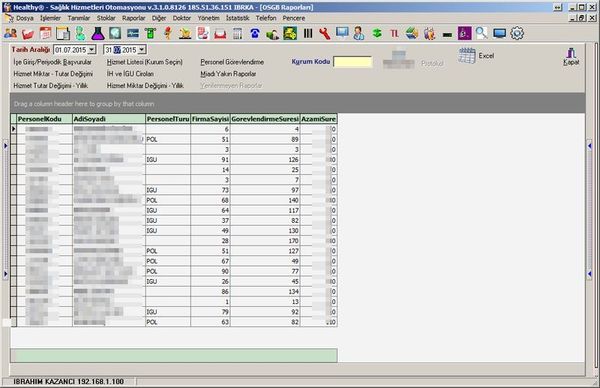Click the TL currency icon

394,34
